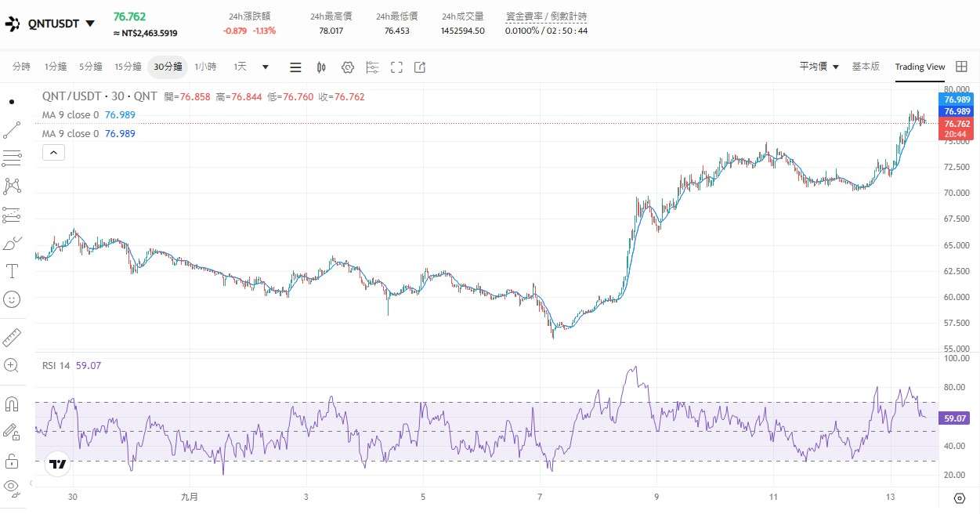Enable magnet mode in the left toolbar
980x514 pixels.
11,404
